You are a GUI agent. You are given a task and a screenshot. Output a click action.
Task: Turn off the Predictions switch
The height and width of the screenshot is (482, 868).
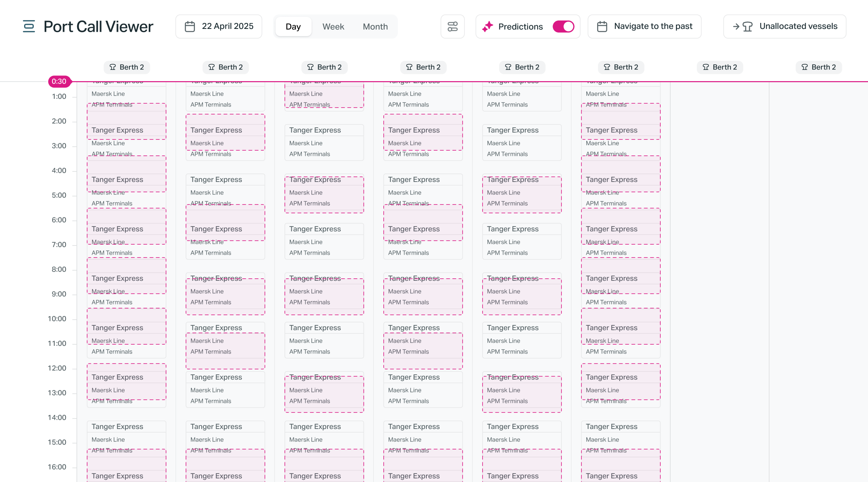tap(563, 27)
